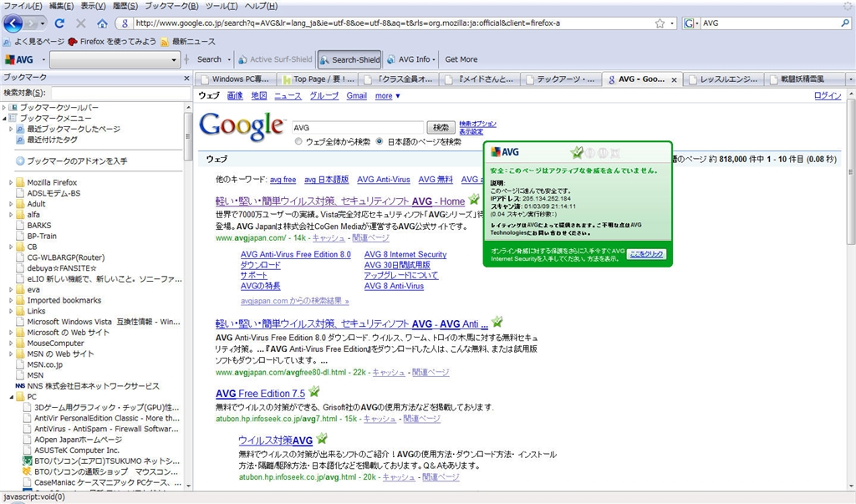Viewport: 856px width, 504px height.
Task: Click the search magnifier in search box
Action: pyautogui.click(x=845, y=23)
